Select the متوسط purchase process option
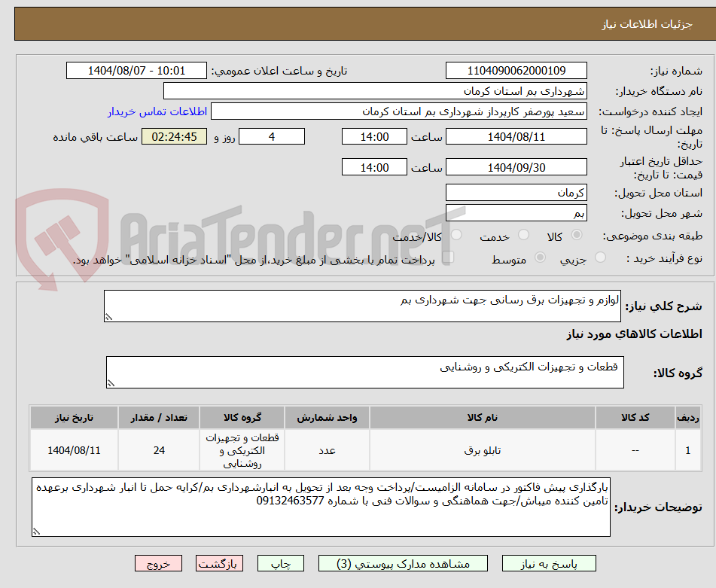The width and height of the screenshot is (716, 588). [539, 258]
